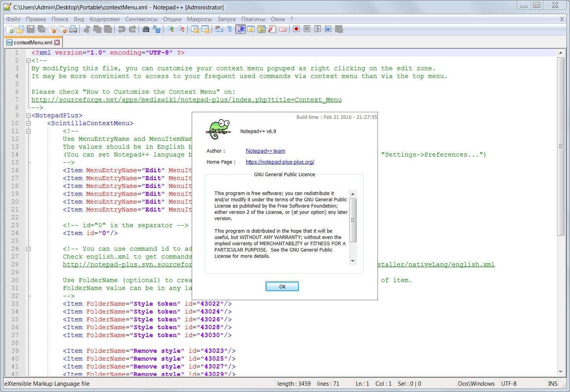Click the editor vertical scrollbar thumb
570x392 pixels.
pyautogui.click(x=561, y=146)
